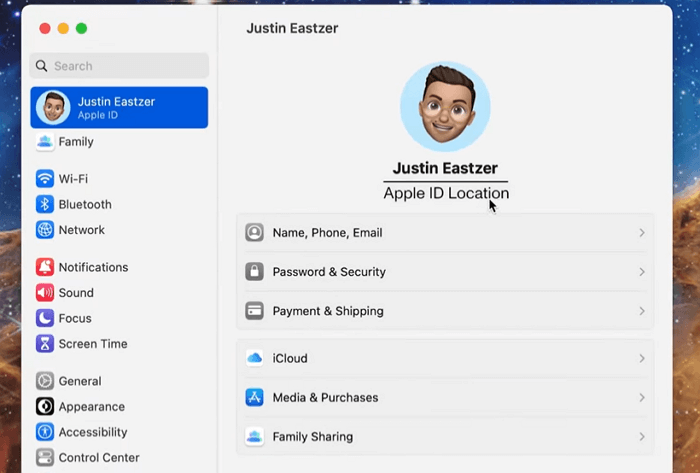Click the Screen Time label in sidebar
Viewport: 700px width, 473px height.
[x=93, y=344]
